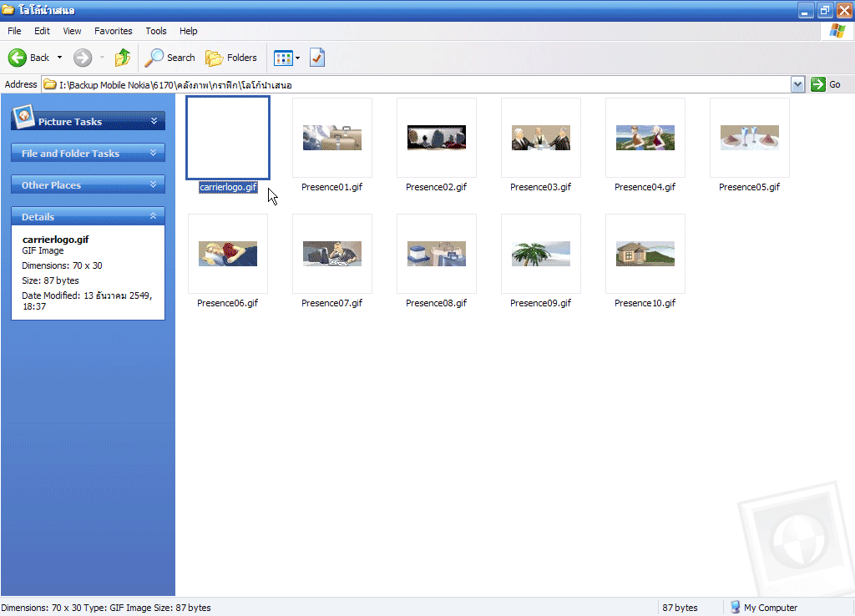
Task: Click 'GIF Image' text in Details panel
Action: pos(43,250)
